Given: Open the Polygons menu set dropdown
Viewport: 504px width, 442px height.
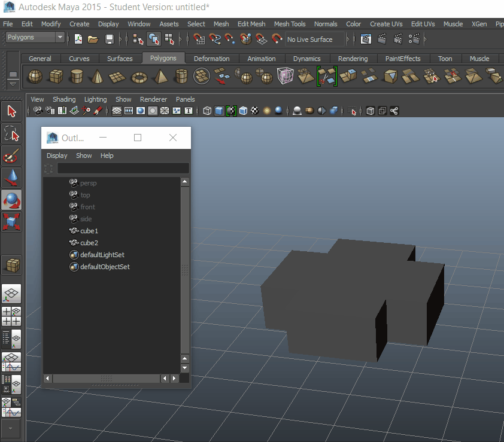Looking at the screenshot, I should tap(35, 37).
